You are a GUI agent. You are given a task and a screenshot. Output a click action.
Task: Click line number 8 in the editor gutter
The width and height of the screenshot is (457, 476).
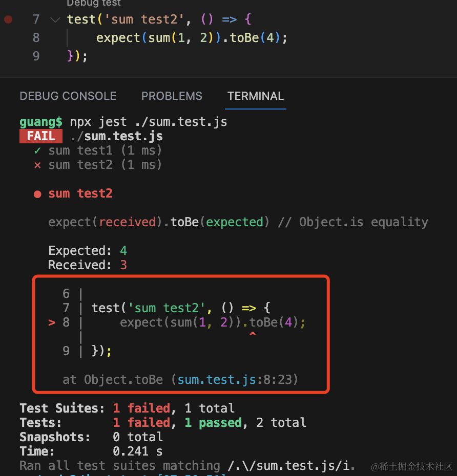click(x=36, y=38)
